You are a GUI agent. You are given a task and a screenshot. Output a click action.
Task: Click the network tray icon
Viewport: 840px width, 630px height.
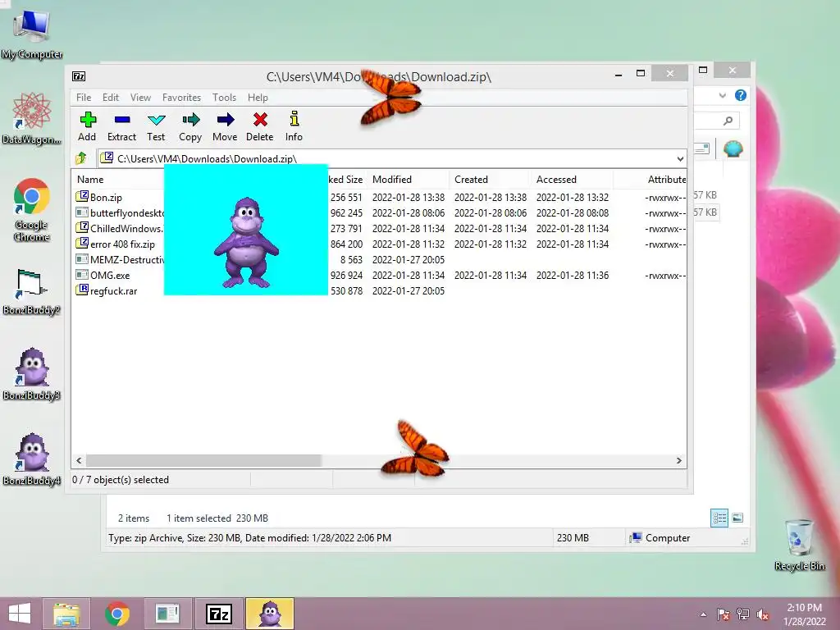click(743, 614)
